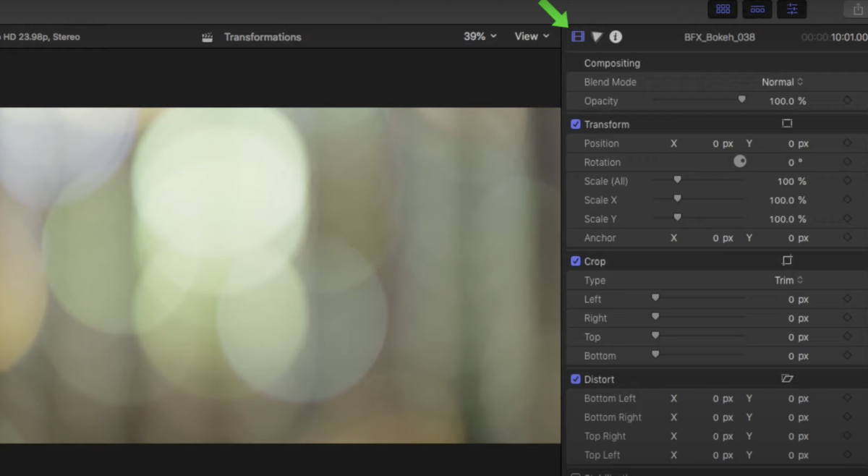This screenshot has width=868, height=476.
Task: Click the Scale (All) slider handle
Action: point(678,179)
